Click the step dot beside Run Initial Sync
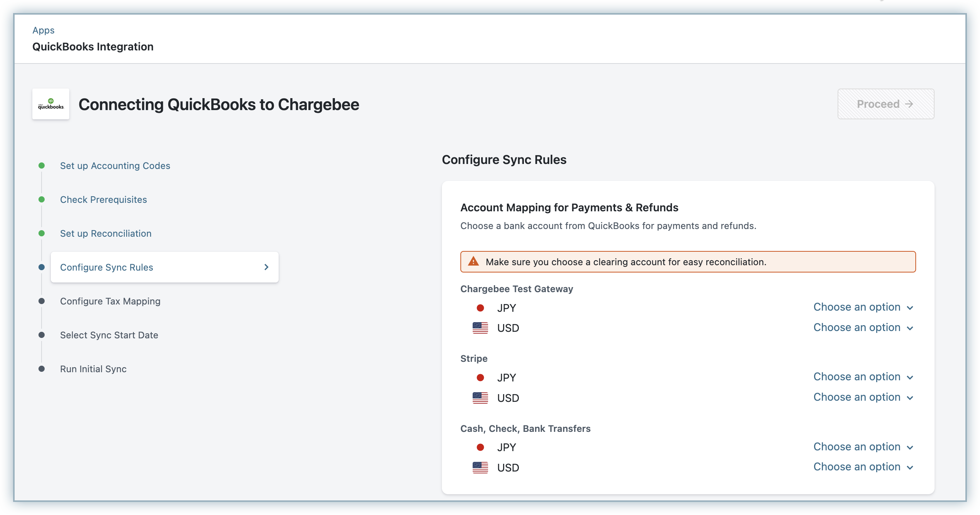 42,369
